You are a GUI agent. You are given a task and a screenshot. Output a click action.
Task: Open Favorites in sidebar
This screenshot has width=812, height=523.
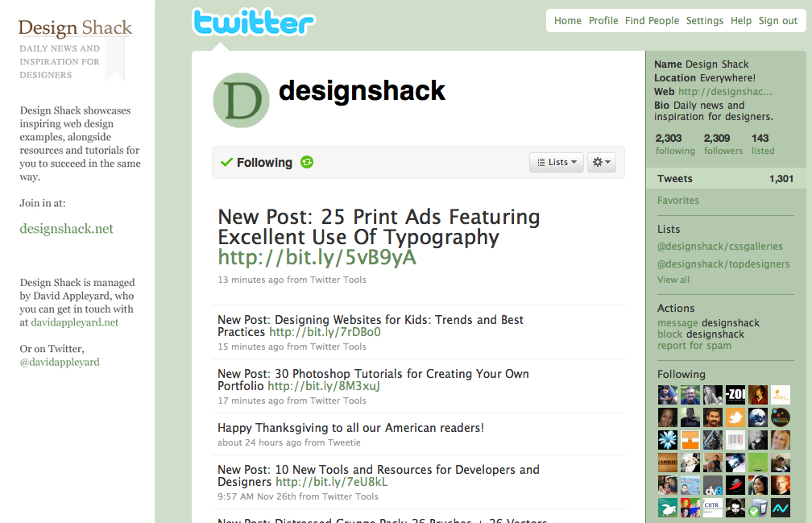[x=678, y=201]
